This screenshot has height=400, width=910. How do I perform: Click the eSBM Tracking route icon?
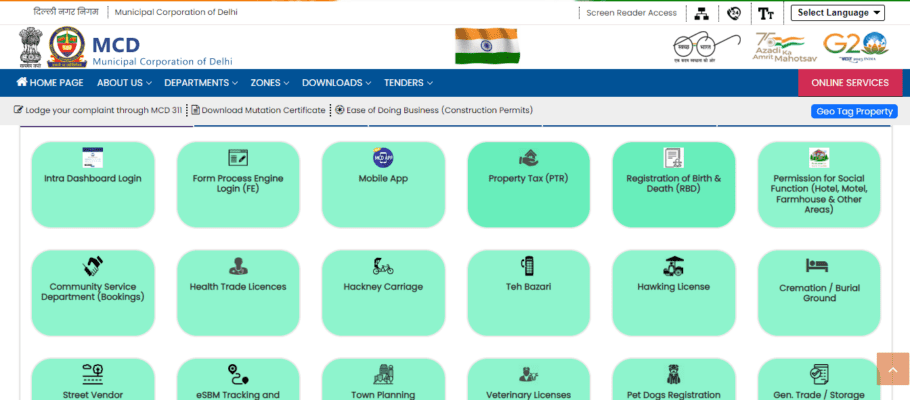coord(238,374)
